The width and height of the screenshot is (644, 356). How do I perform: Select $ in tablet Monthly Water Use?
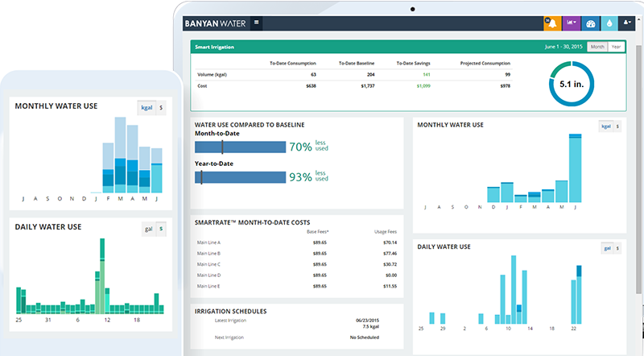click(x=617, y=126)
